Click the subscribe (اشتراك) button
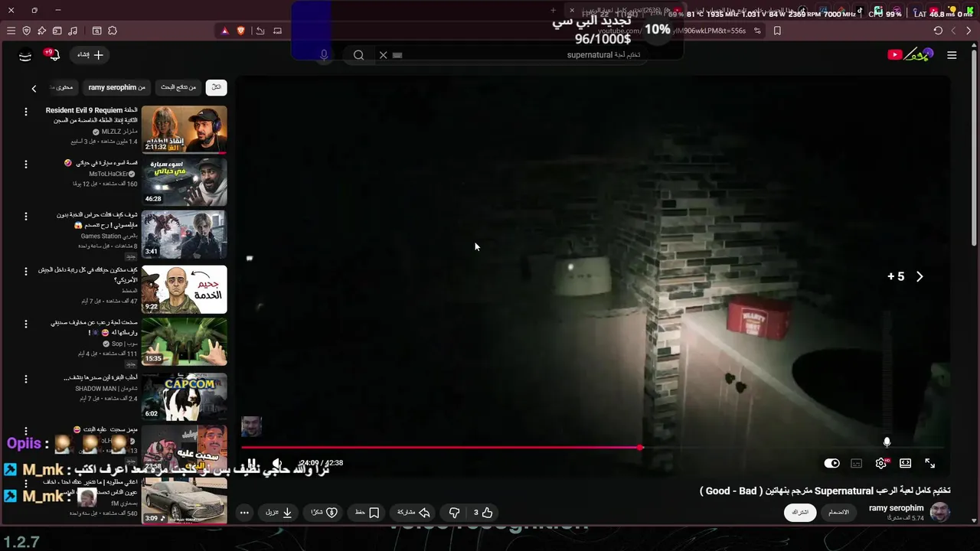This screenshot has width=980, height=551. (800, 512)
